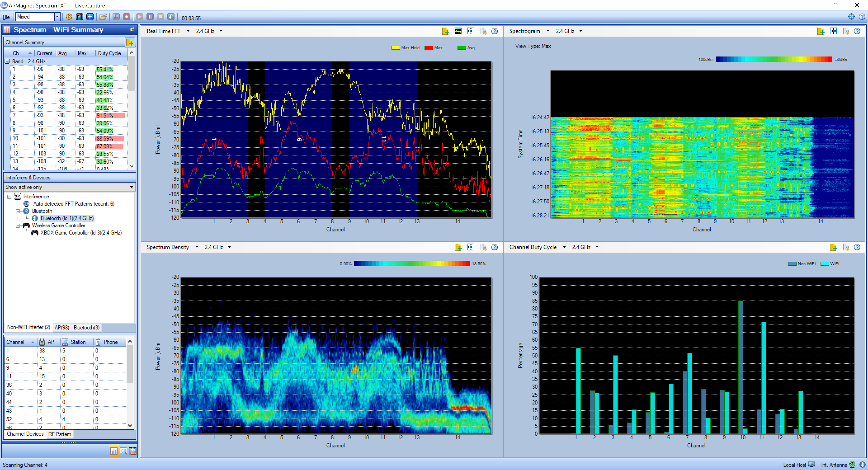Click the Real Time FFT help icon
This screenshot has width=868, height=470.
(x=495, y=31)
